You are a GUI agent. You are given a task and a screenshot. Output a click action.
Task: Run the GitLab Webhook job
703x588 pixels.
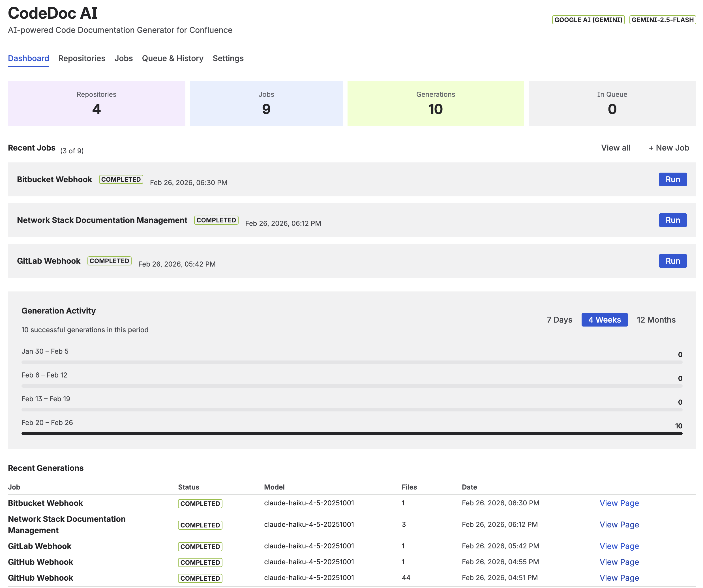(672, 261)
